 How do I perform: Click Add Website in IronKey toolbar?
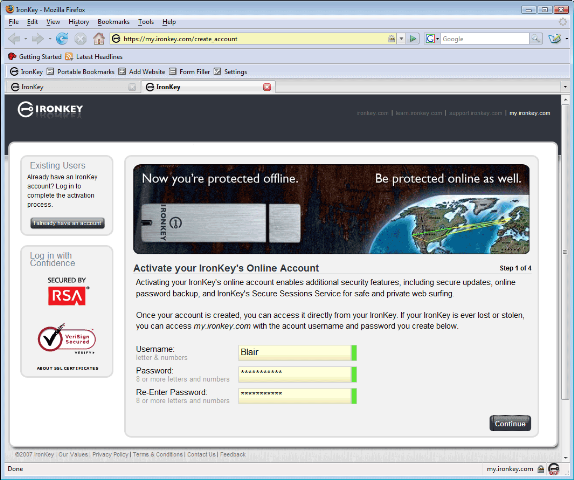coord(142,72)
